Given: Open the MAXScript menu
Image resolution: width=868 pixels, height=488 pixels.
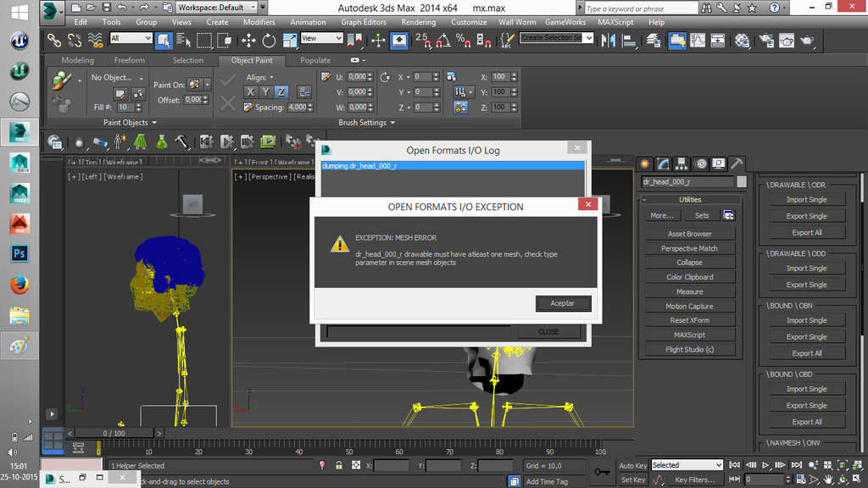Looking at the screenshot, I should tap(619, 22).
